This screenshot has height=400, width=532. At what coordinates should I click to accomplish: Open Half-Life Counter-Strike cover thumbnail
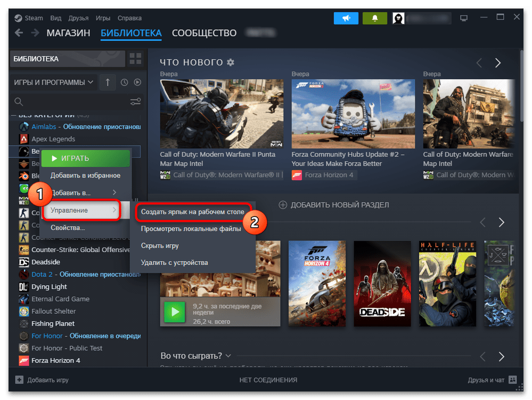tap(447, 284)
